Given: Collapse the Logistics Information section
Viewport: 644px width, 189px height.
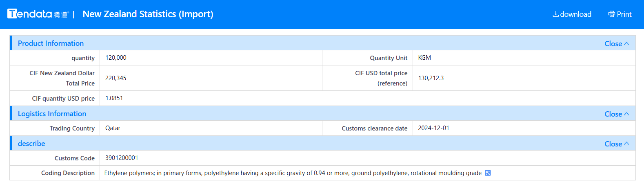Looking at the screenshot, I should 617,114.
